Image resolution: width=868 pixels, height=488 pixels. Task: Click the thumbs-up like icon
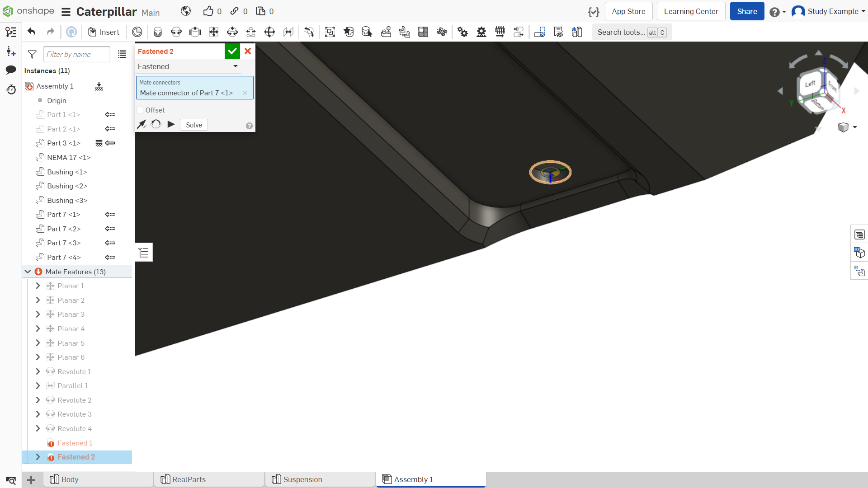tap(208, 11)
